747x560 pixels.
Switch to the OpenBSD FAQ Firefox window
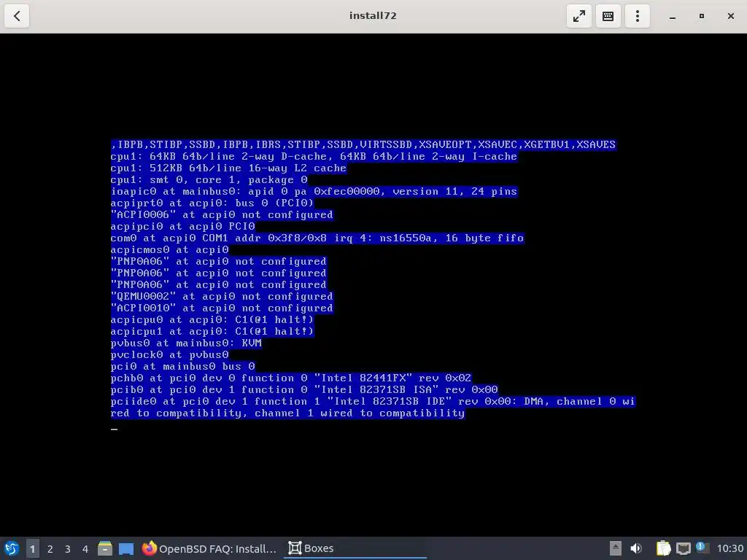pos(209,548)
